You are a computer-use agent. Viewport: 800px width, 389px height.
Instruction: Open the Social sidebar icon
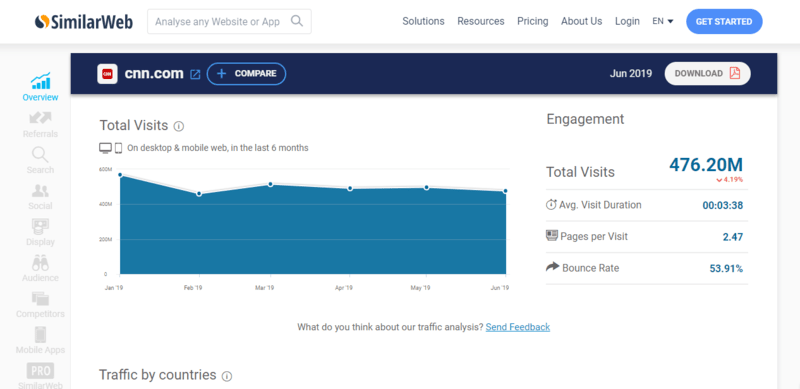click(x=40, y=191)
